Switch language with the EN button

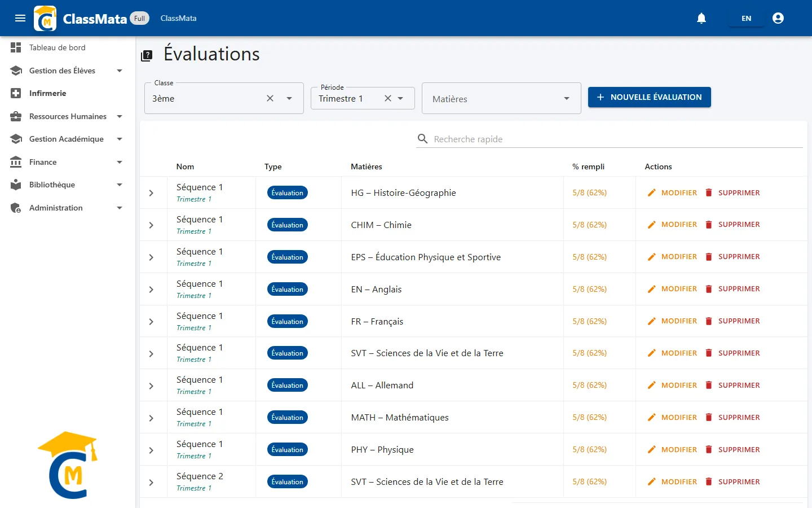point(746,18)
